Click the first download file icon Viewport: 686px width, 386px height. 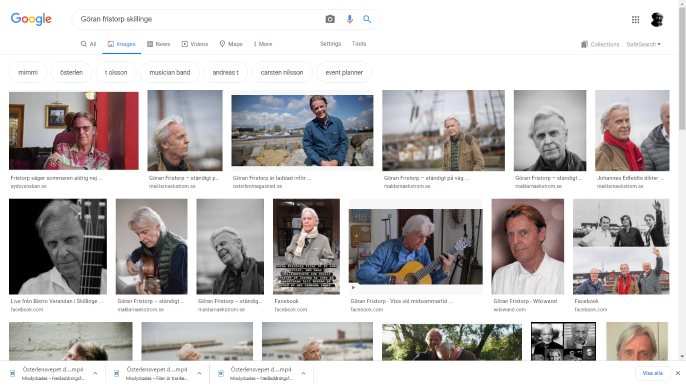[13, 373]
